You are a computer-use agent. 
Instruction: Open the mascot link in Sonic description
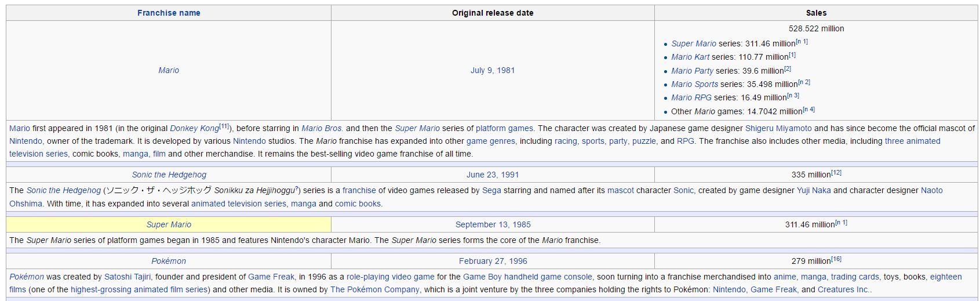[621, 190]
